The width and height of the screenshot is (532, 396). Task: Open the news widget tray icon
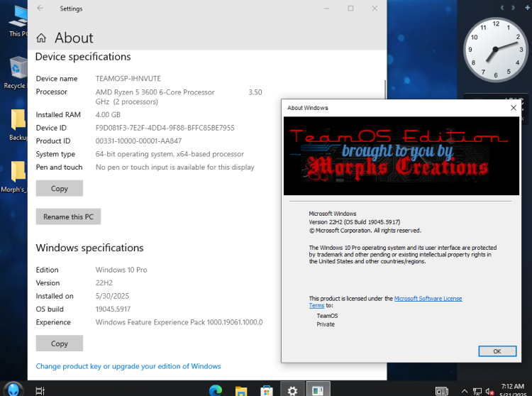441,391
